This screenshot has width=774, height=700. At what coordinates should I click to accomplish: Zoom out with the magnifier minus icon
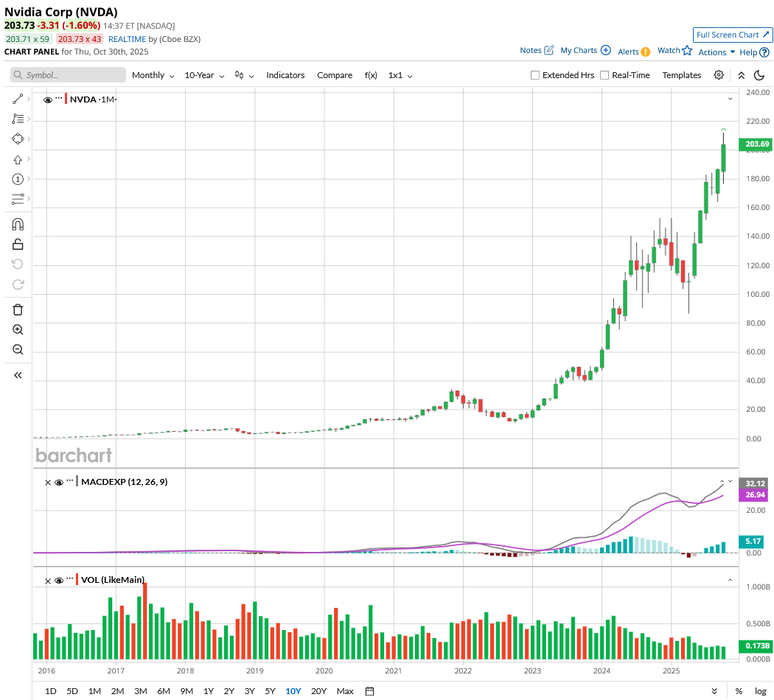click(18, 349)
